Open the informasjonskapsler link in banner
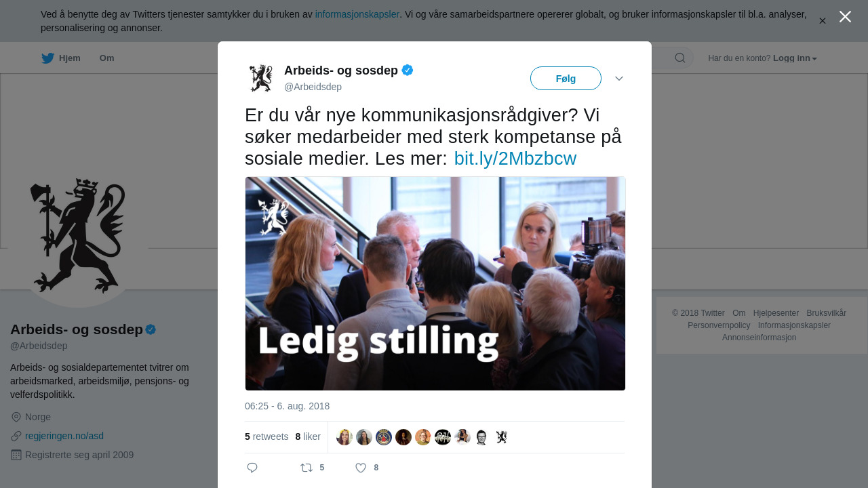 click(x=357, y=14)
